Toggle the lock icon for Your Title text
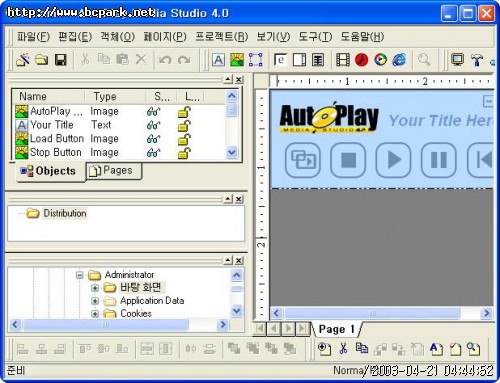 click(x=184, y=125)
